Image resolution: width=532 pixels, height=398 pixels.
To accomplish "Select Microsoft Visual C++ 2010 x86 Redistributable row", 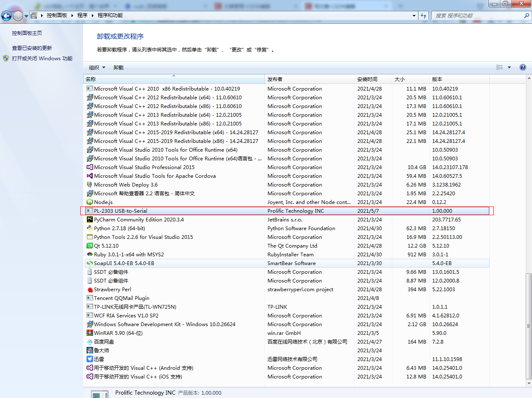I will (x=287, y=88).
